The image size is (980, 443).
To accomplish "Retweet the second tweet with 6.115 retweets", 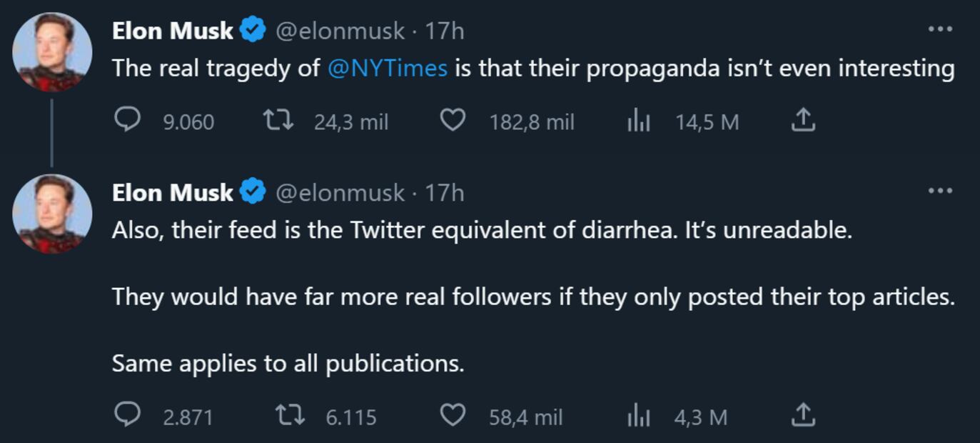I will point(290,415).
